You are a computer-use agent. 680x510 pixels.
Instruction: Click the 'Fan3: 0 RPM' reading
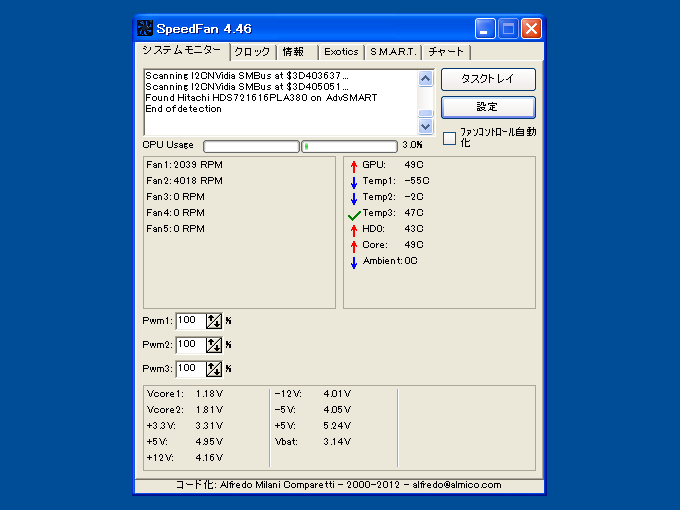point(175,197)
